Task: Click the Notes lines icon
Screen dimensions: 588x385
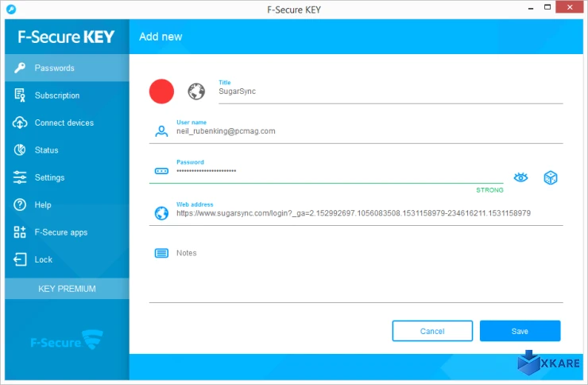Action: [161, 253]
